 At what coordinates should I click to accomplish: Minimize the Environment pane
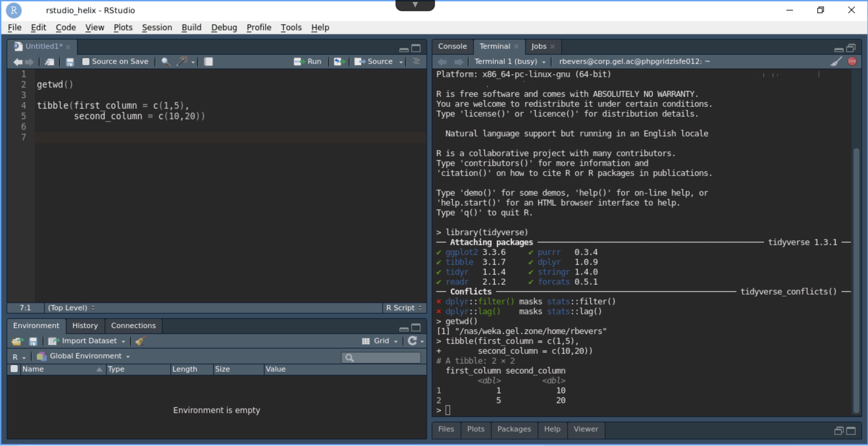pos(404,329)
